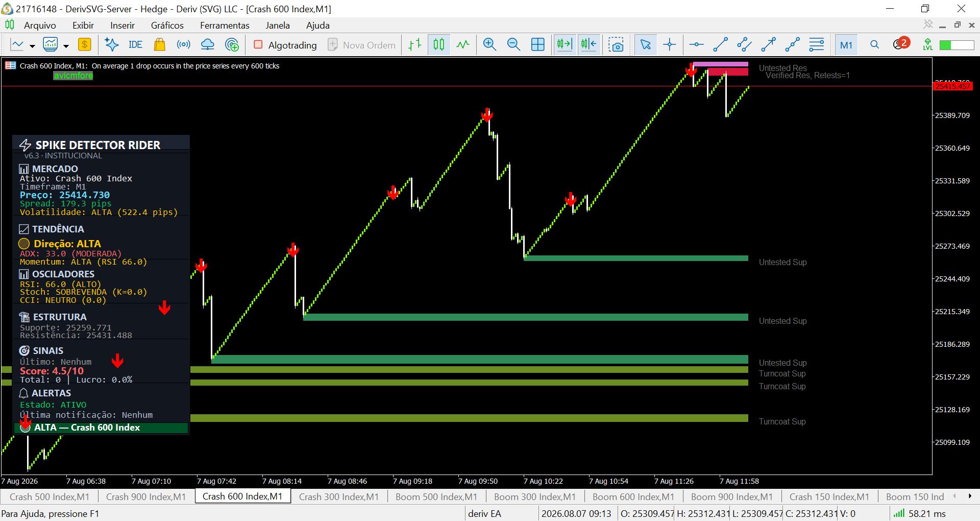Select the equidistant channel tool

tap(744, 45)
